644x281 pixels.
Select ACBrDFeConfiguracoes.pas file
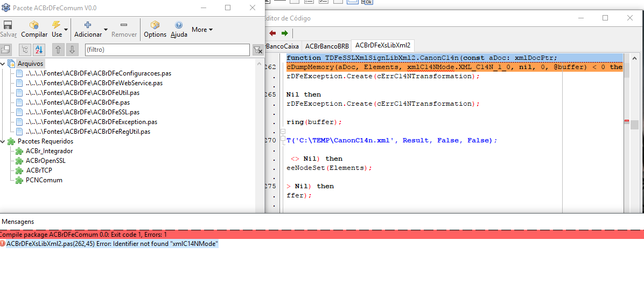(x=98, y=73)
